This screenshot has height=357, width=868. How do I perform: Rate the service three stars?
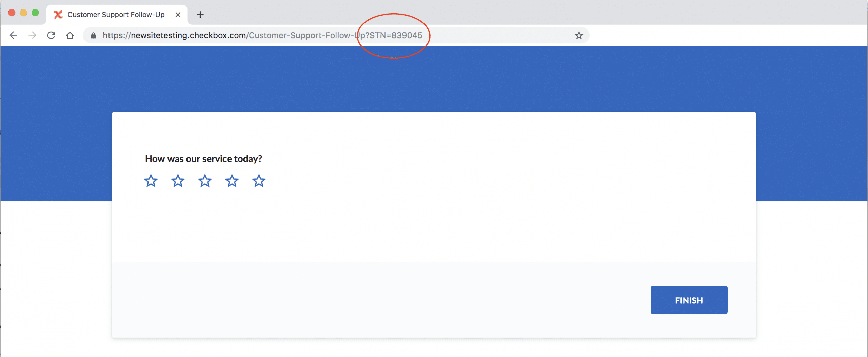click(205, 181)
